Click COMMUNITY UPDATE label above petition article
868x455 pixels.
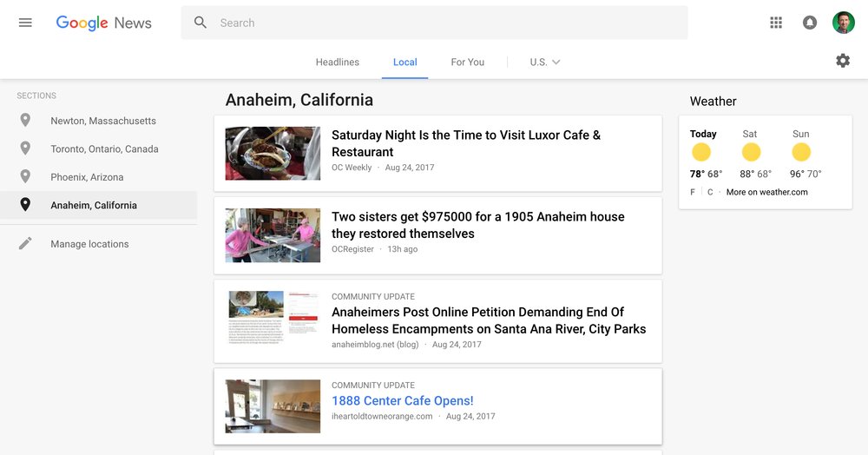(x=373, y=297)
